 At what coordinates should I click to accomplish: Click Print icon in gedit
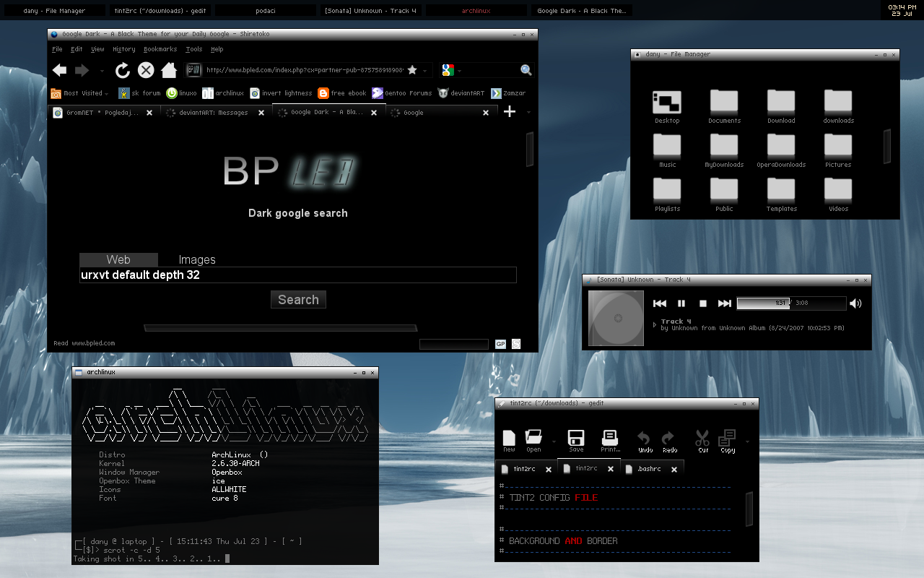pyautogui.click(x=610, y=441)
